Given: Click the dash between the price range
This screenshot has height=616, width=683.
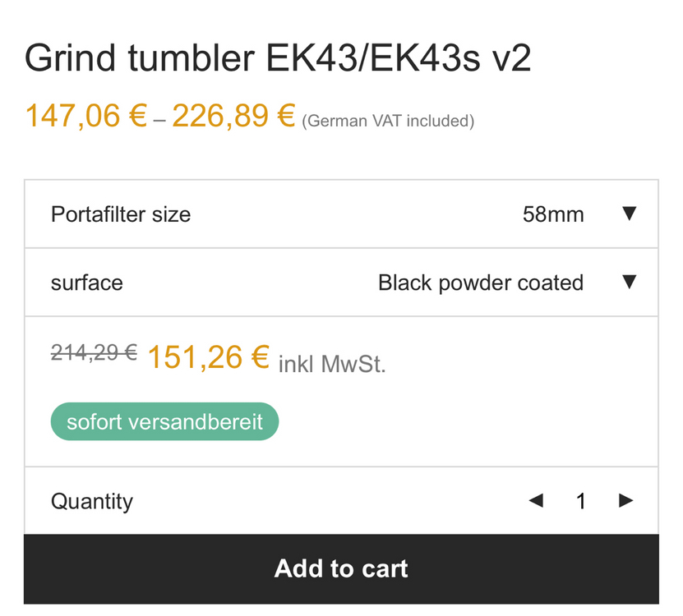Looking at the screenshot, I should 159,121.
